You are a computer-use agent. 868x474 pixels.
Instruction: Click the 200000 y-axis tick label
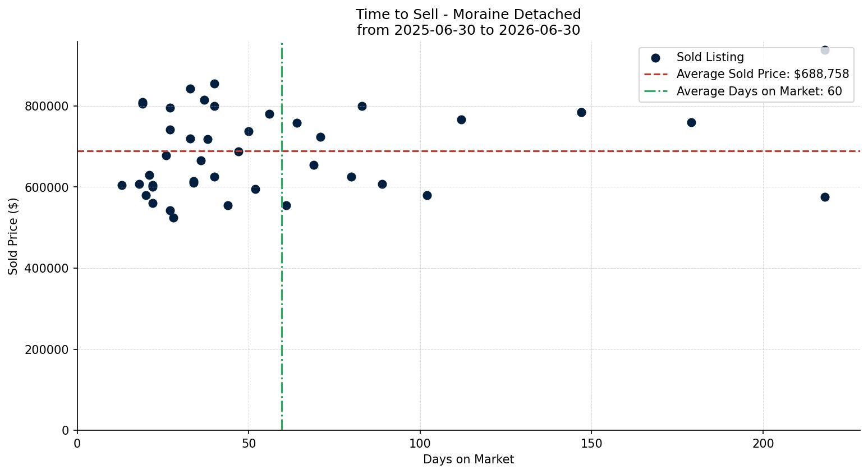[x=47, y=350]
